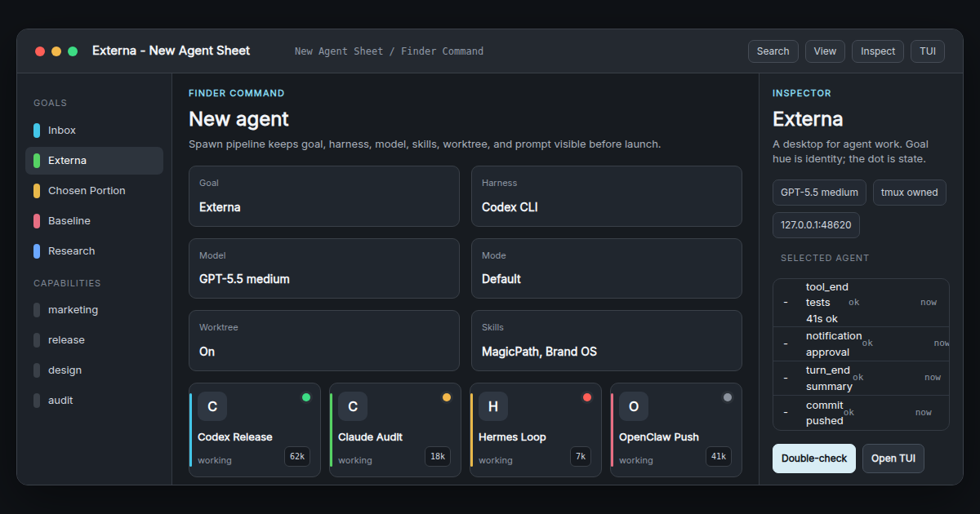Screen dimensions: 980x514
Task: Toggle the Worktree field set to On
Action: pos(324,340)
